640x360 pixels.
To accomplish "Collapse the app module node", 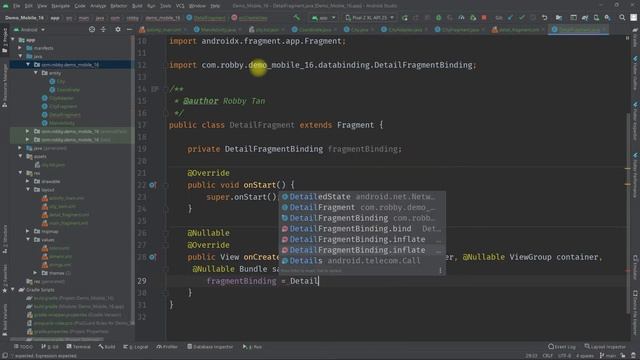I will 13,40.
